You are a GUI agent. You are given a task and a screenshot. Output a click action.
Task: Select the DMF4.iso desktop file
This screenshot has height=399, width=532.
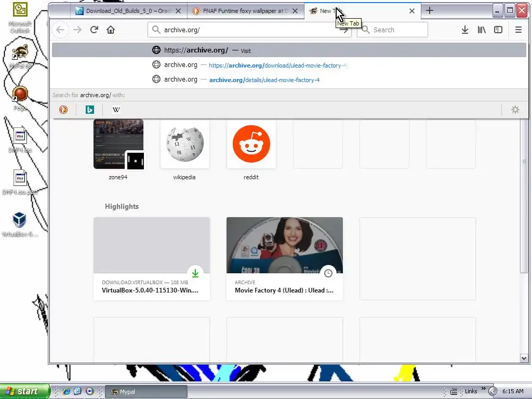pos(20,140)
